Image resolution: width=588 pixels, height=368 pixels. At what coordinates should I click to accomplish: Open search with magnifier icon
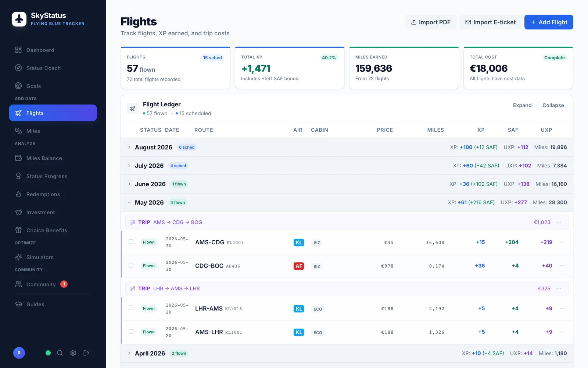pos(60,353)
